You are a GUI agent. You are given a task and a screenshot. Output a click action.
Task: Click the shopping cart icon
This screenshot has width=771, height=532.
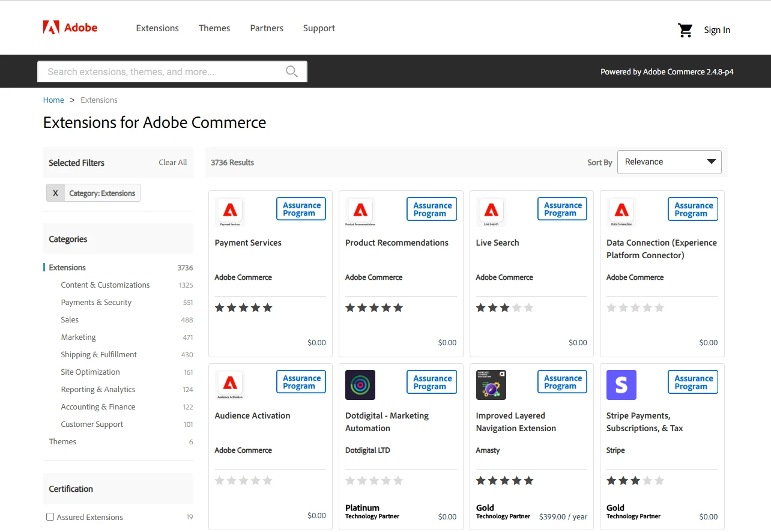coord(685,29)
